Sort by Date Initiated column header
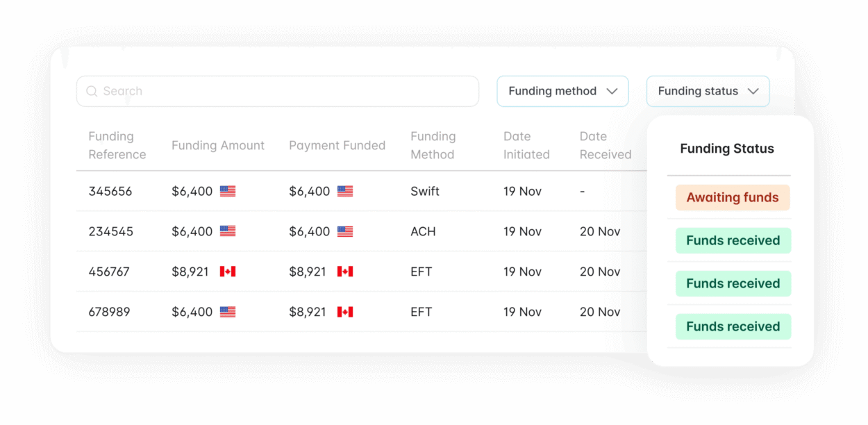Viewport: 868px width, 425px height. [526, 145]
